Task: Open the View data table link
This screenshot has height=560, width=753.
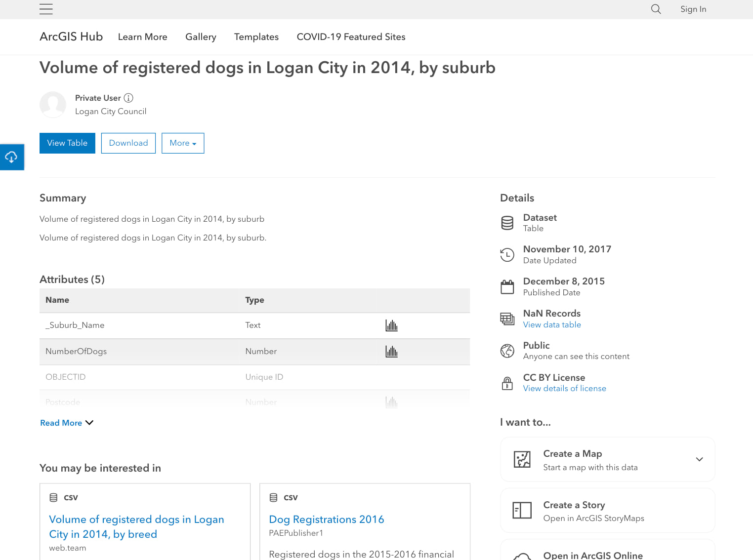Action: pos(552,325)
